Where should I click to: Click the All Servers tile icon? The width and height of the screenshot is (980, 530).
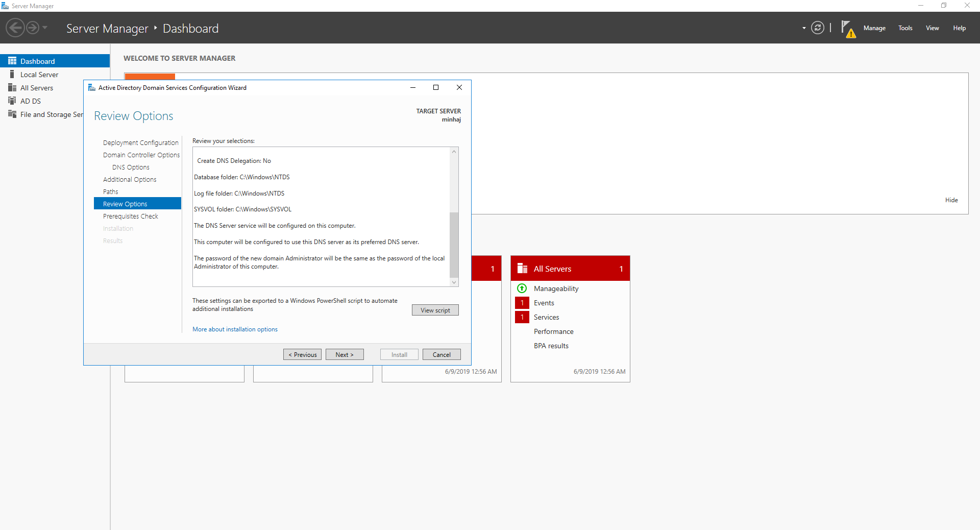pos(522,269)
